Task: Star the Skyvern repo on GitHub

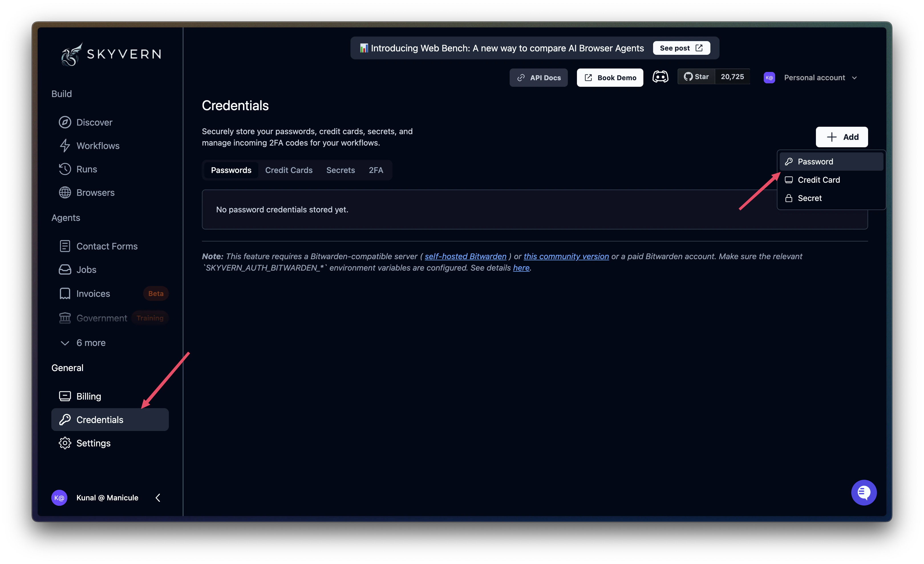Action: [x=697, y=76]
